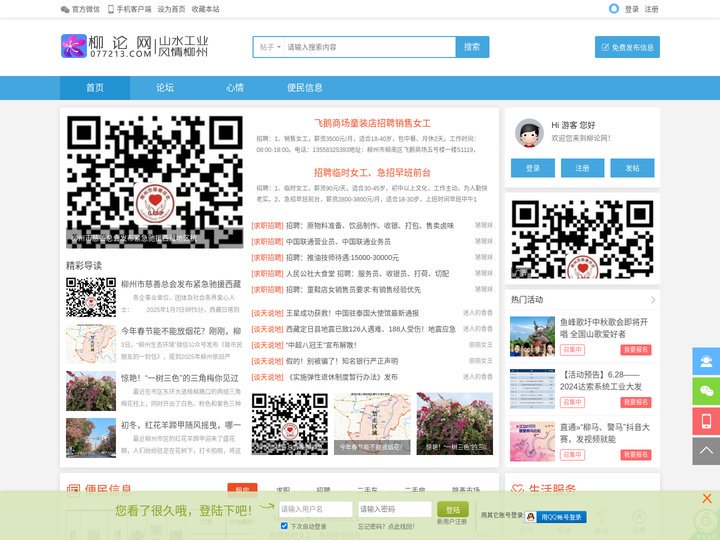This screenshot has height=540, width=720.
Task: Open post 招聘：童鞋店女销售员要求
Action: [354, 290]
